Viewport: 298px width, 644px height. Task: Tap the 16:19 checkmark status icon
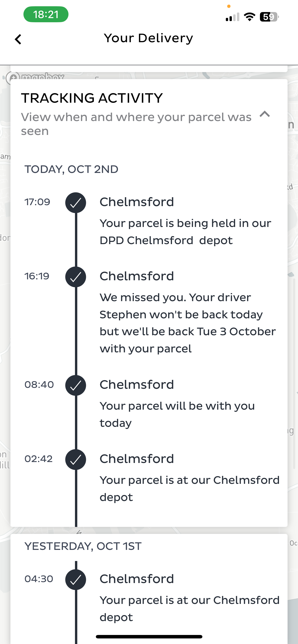(76, 277)
